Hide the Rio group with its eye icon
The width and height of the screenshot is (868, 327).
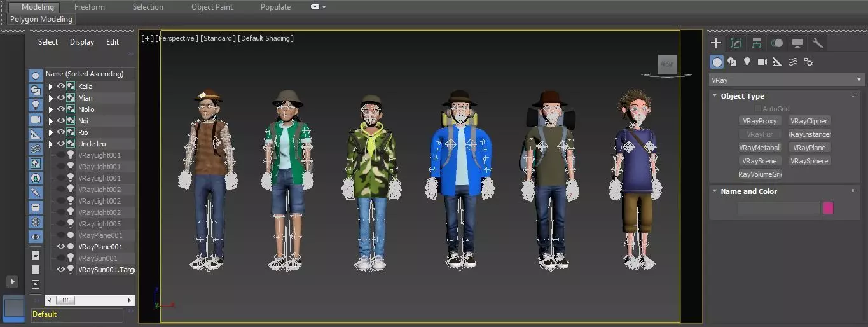(61, 132)
